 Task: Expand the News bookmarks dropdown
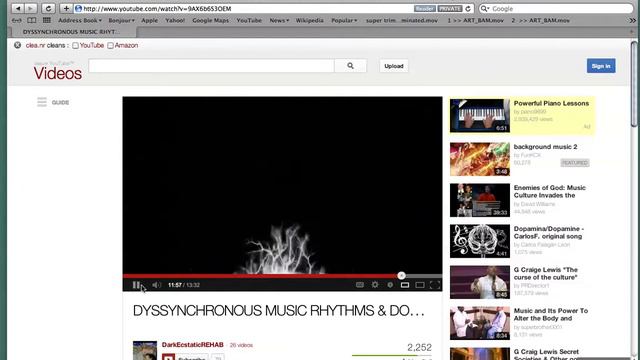pos(279,20)
